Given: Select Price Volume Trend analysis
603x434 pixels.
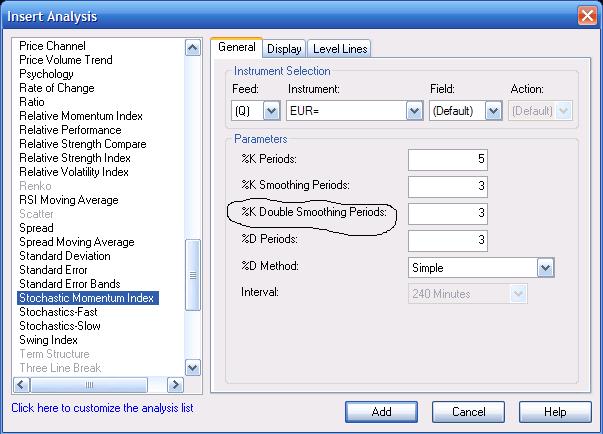Looking at the screenshot, I should point(66,60).
